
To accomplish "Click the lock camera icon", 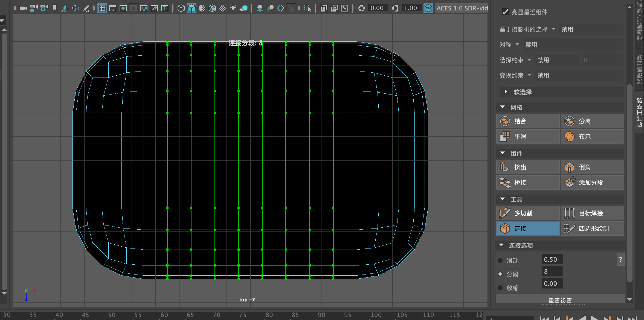I will pyautogui.click(x=33, y=8).
